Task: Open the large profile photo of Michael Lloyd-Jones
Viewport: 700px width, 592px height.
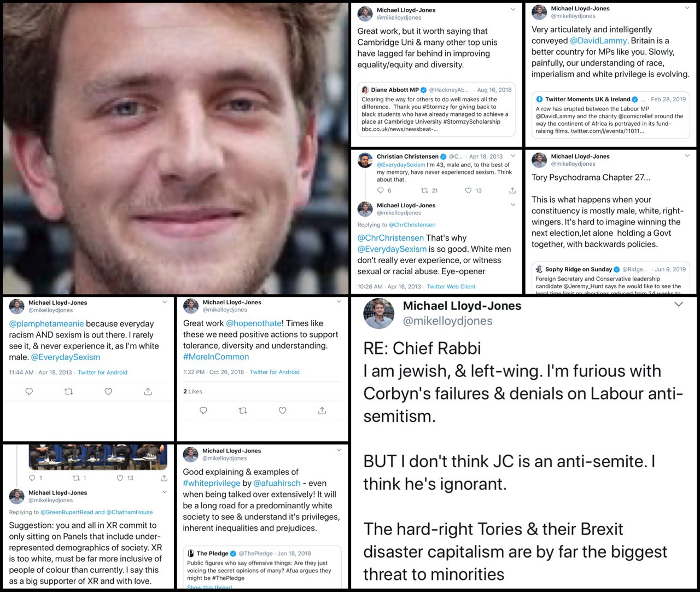Action: click(x=176, y=148)
